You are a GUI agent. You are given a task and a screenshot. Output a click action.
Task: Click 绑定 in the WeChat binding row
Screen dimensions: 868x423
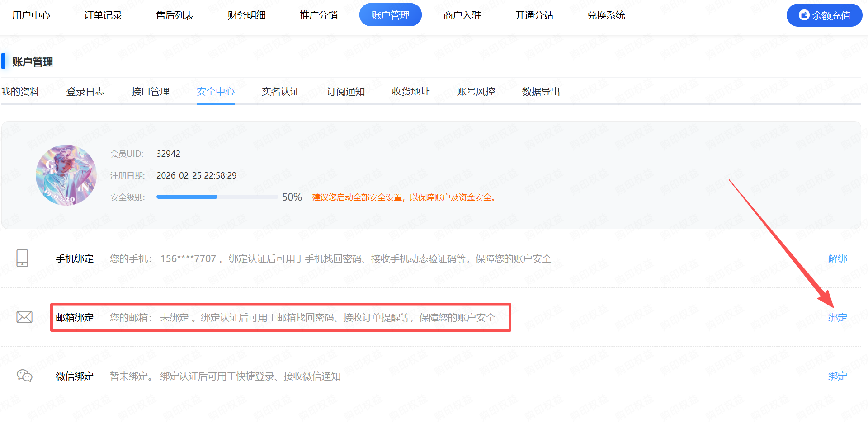[837, 376]
